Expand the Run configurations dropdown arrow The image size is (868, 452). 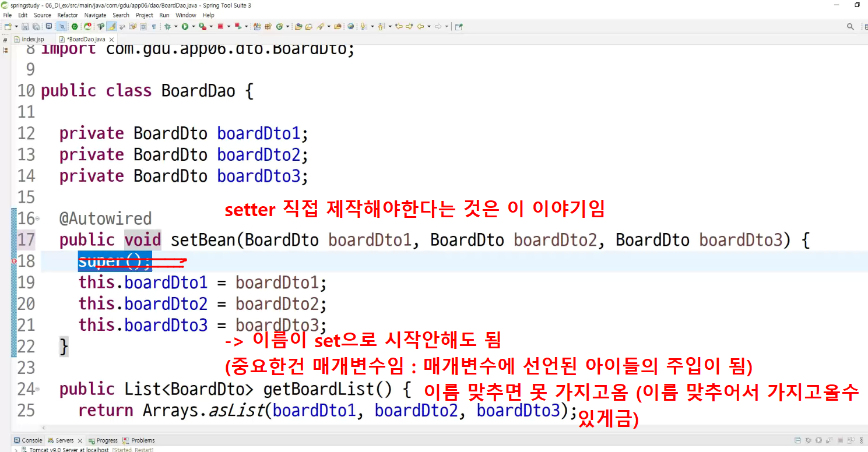point(193,26)
